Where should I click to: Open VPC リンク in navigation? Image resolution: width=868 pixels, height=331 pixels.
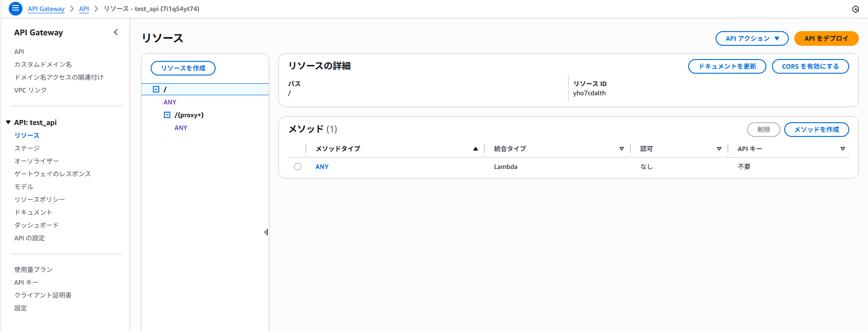click(31, 90)
